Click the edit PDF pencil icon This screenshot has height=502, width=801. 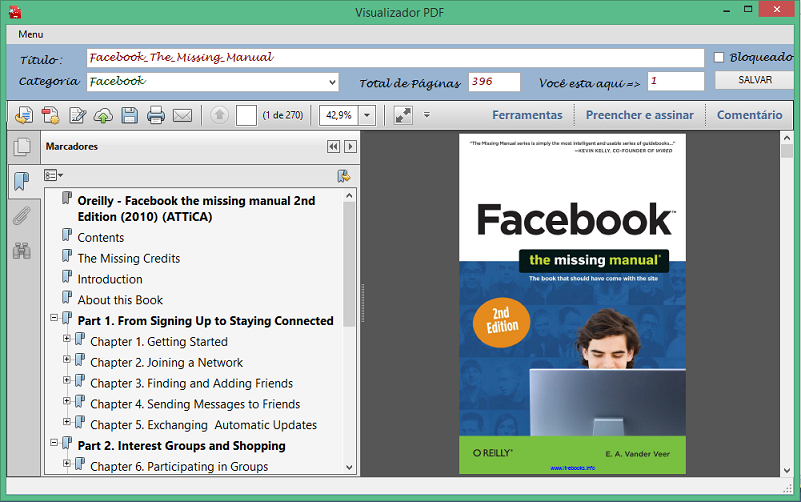click(77, 115)
